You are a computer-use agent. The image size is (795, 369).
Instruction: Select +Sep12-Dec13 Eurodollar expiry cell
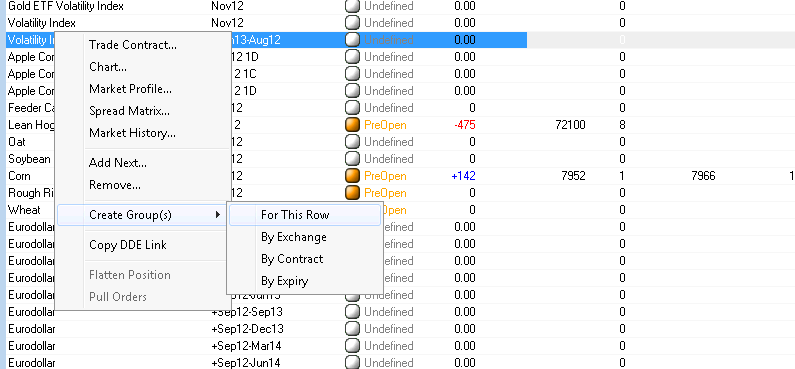[247, 329]
